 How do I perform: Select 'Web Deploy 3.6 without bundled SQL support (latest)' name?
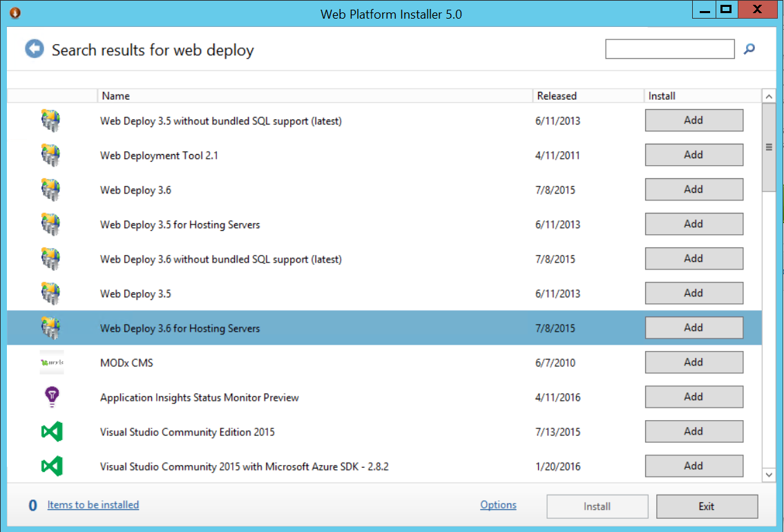(221, 259)
